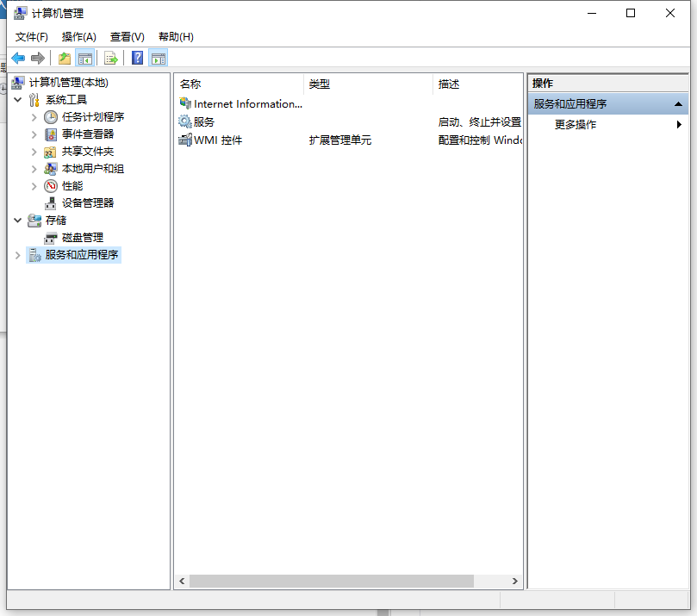697x616 pixels.
Task: Open the 操作(A) menu
Action: 78,37
